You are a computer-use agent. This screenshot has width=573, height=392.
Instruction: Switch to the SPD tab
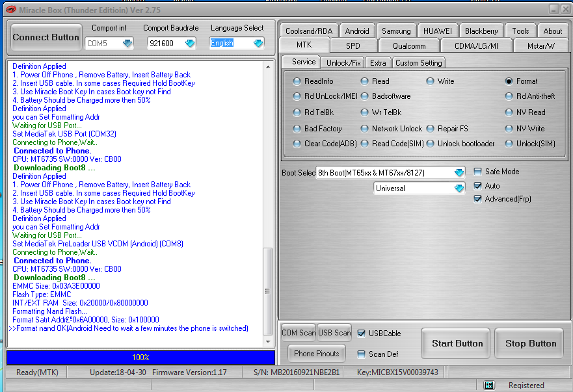pos(353,46)
